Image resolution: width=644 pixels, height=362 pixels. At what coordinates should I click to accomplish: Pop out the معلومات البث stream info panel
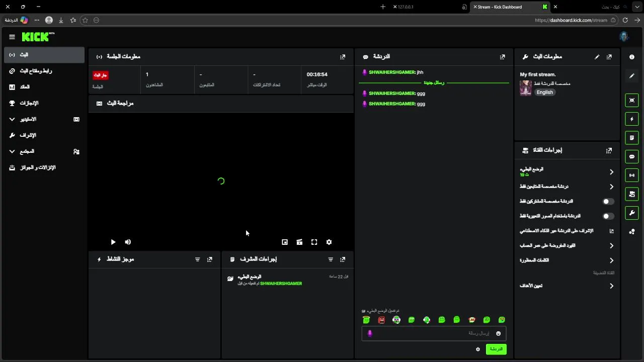pos(609,57)
